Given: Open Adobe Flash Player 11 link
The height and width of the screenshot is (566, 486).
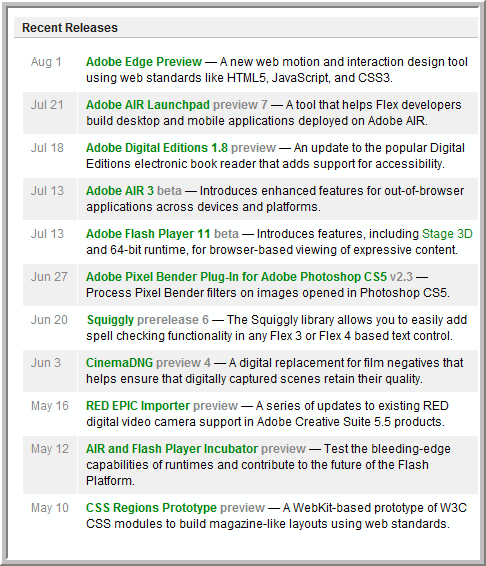Looking at the screenshot, I should [x=148, y=234].
